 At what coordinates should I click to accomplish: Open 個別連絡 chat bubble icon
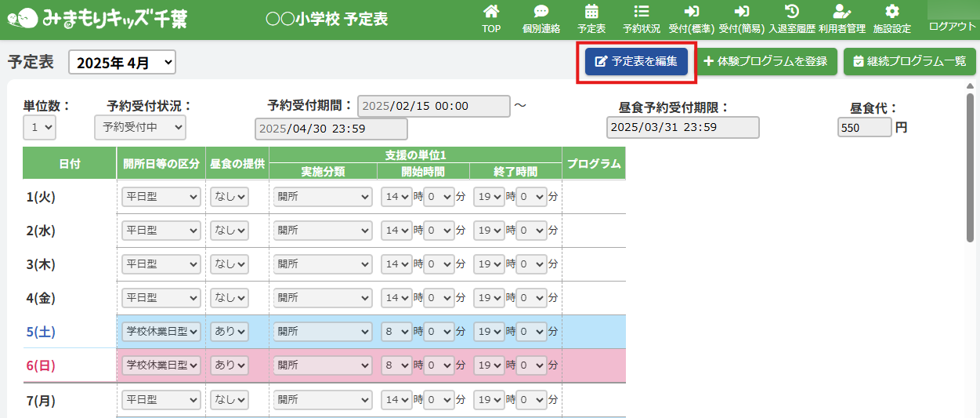pyautogui.click(x=541, y=12)
